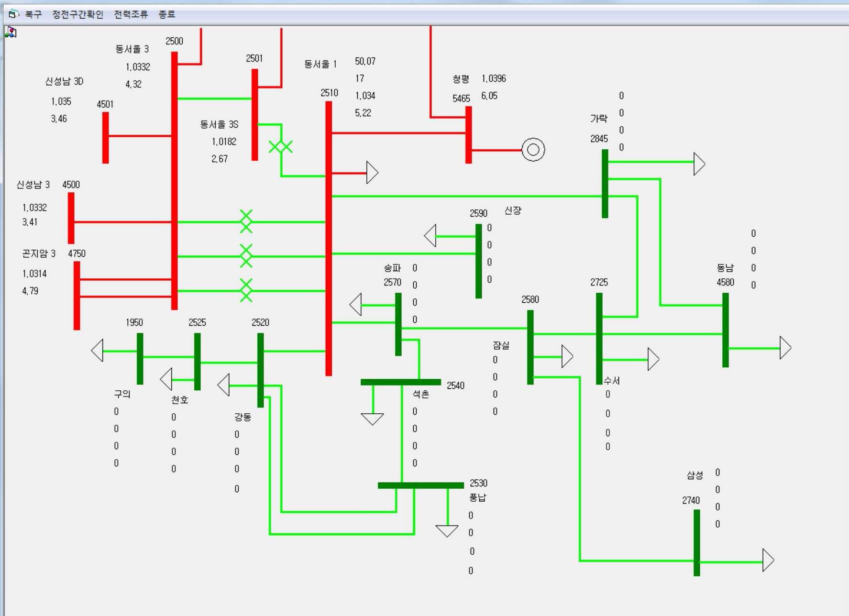Screen dimensions: 849x616
Task: Click the 잠실 label
Action: (x=501, y=345)
